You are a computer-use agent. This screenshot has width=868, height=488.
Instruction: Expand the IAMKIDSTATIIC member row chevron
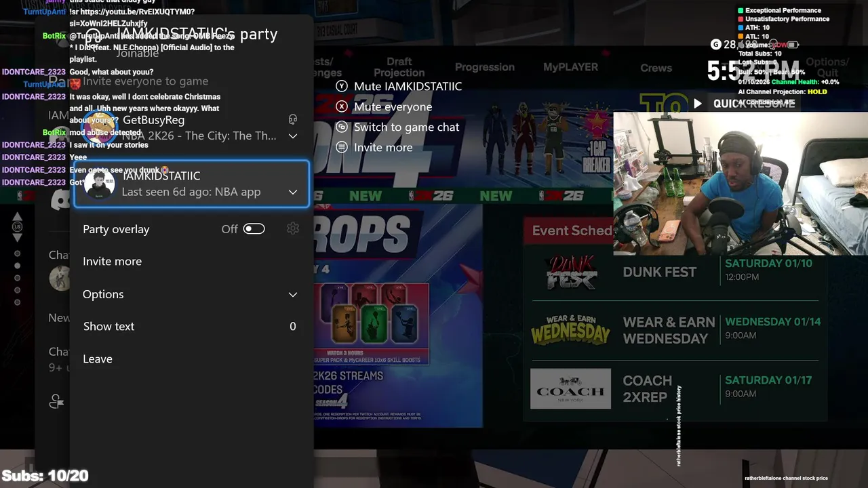(x=293, y=192)
